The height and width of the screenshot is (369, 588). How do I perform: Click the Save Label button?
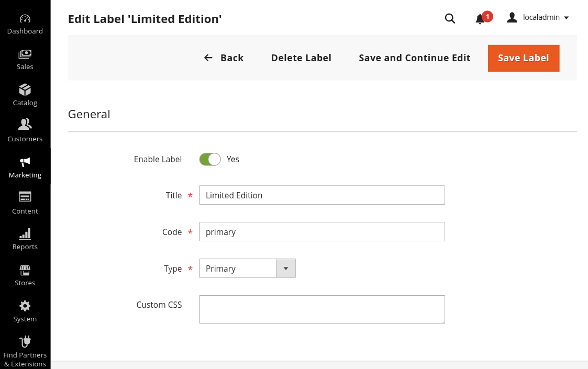[x=523, y=58]
